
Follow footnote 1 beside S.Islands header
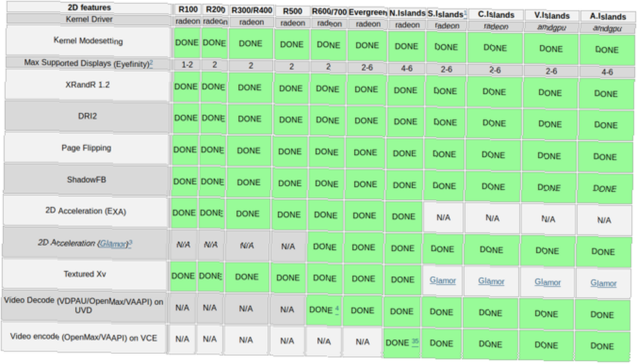click(x=465, y=13)
